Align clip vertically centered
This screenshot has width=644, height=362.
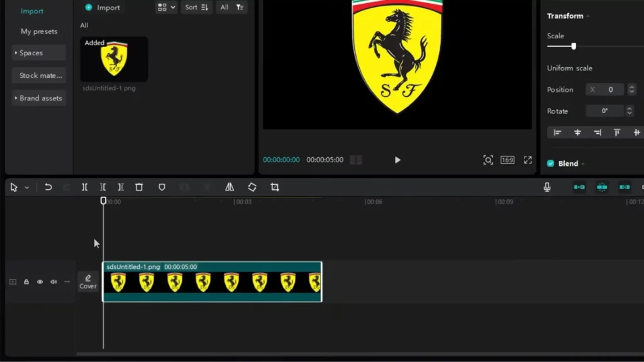pos(636,133)
